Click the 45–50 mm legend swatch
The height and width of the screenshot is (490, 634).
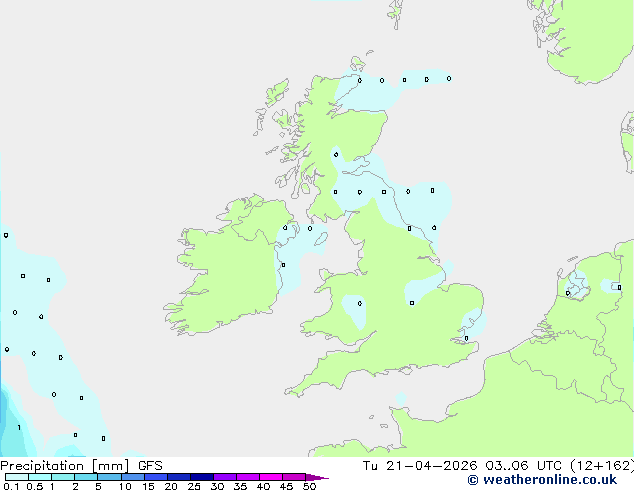point(294,477)
